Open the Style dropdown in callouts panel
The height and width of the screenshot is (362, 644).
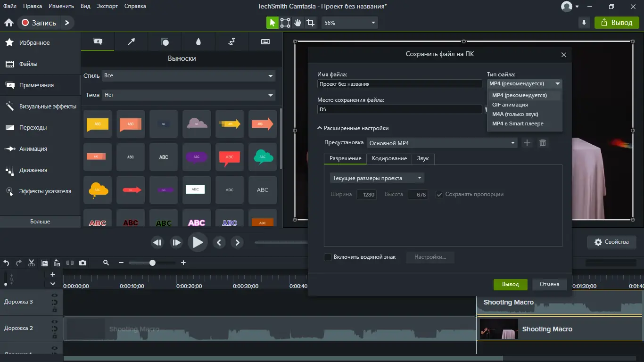click(189, 75)
